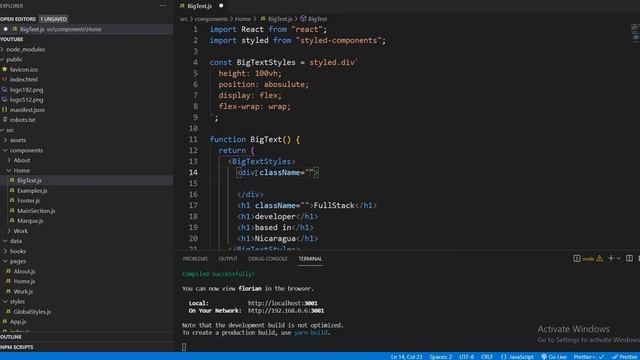Click the terminal input prompt
This screenshot has width=640, height=360.
click(184, 347)
